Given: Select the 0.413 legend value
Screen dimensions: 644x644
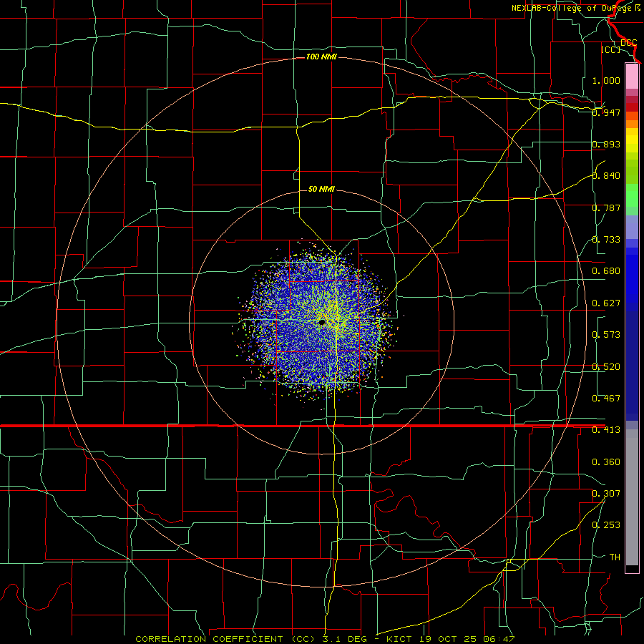Looking at the screenshot, I should coord(606,430).
